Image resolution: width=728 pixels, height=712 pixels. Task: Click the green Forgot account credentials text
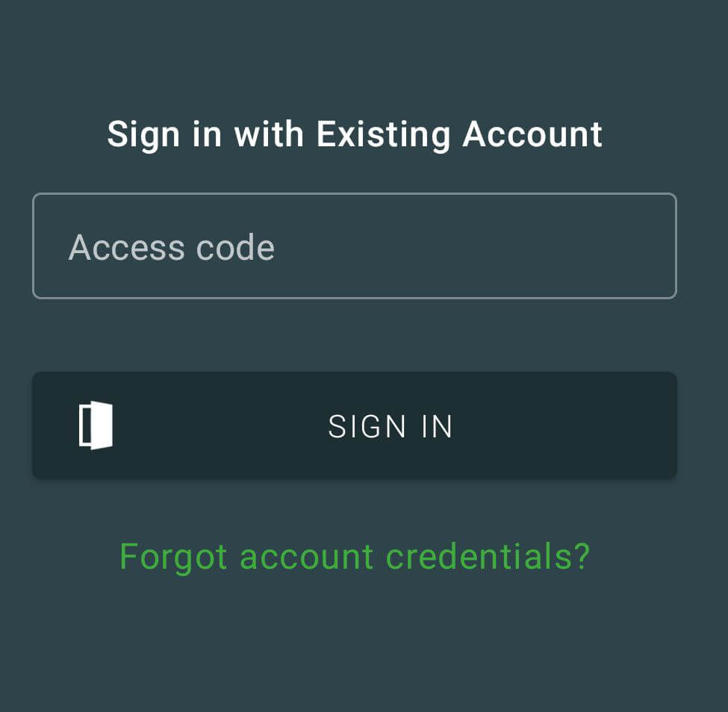point(355,556)
